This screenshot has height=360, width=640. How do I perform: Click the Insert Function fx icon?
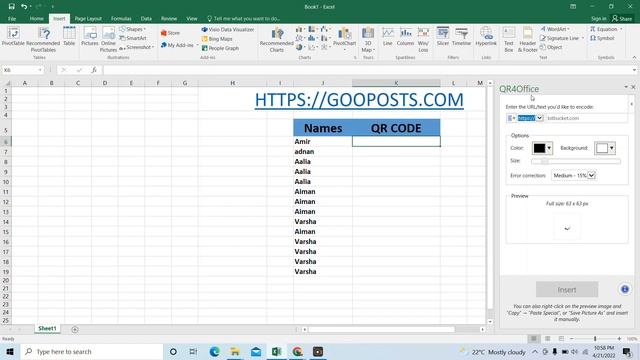click(x=94, y=70)
